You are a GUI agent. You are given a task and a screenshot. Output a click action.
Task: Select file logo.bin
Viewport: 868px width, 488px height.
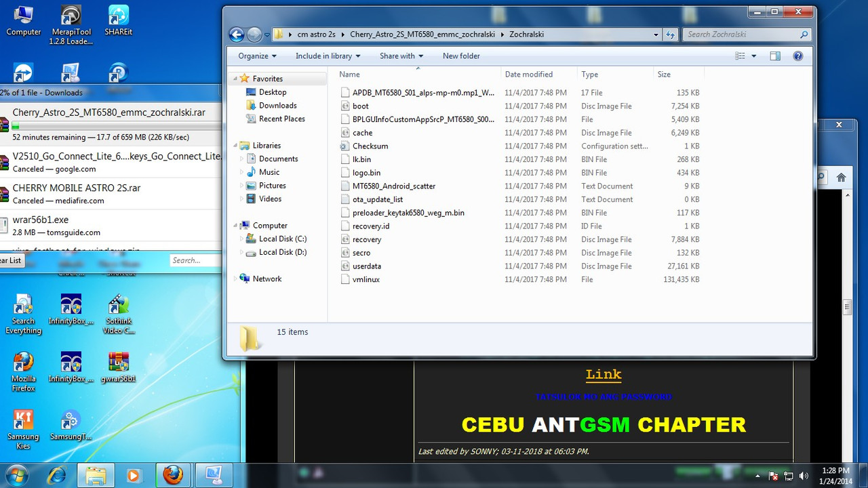click(x=366, y=173)
